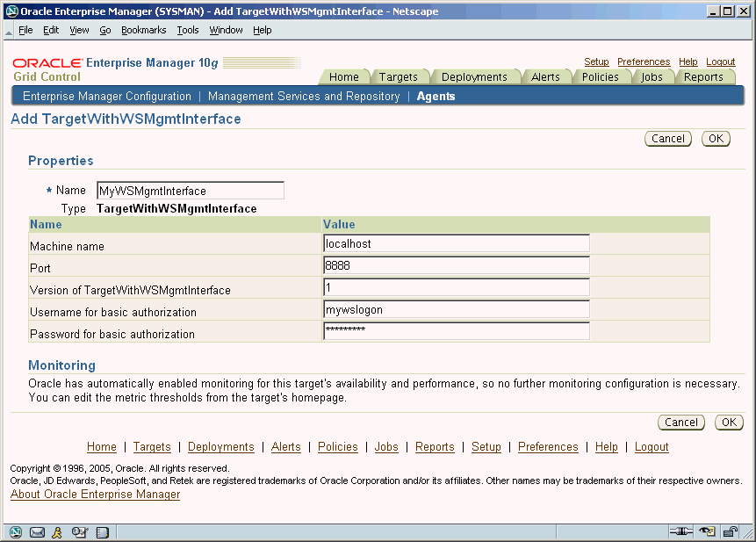Image resolution: width=756 pixels, height=542 pixels.
Task: Click the Version of TargetWithWSMgmtInterface field
Action: pyautogui.click(x=457, y=287)
